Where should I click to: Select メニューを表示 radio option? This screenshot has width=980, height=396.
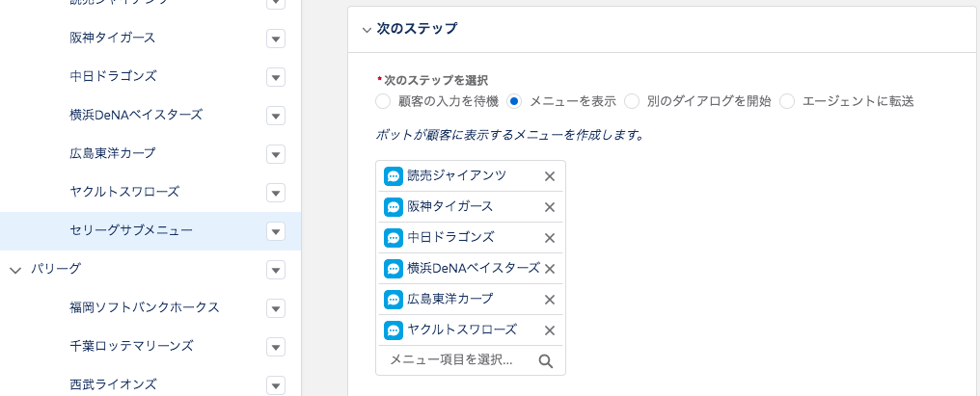click(x=514, y=101)
